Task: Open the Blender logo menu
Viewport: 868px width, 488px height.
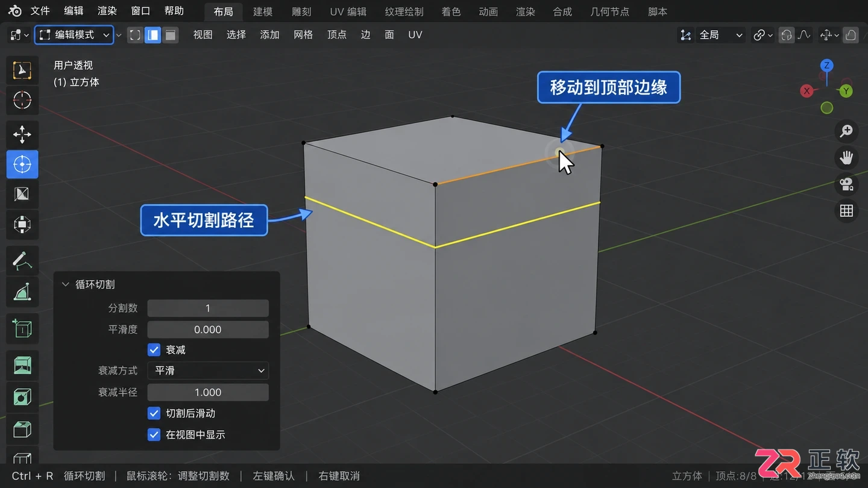Action: [x=15, y=11]
